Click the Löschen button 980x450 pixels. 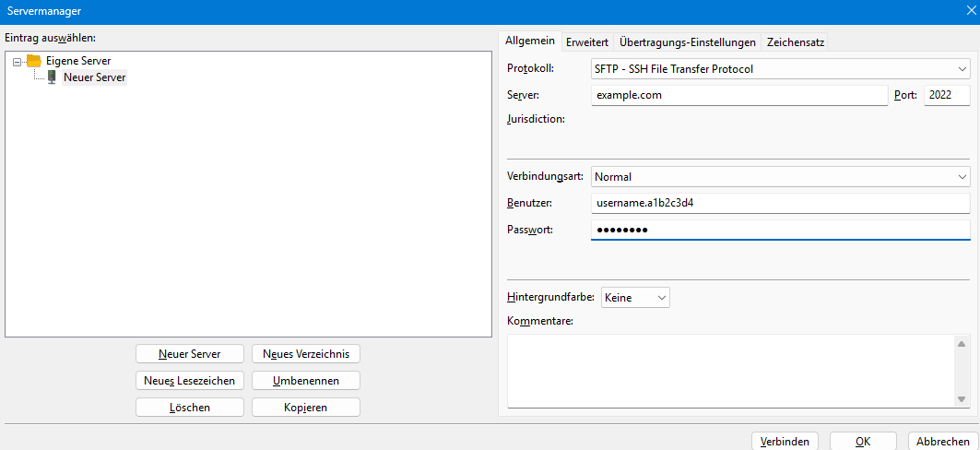(189, 408)
